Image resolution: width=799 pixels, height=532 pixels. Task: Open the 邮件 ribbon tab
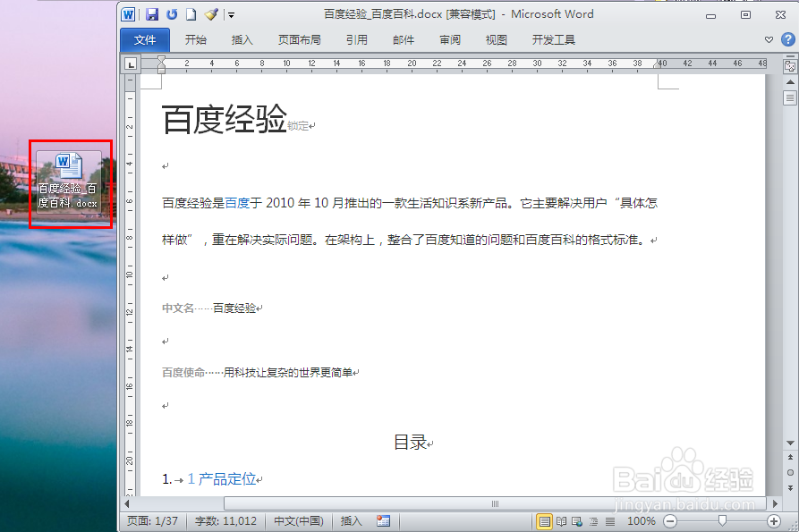click(x=404, y=39)
